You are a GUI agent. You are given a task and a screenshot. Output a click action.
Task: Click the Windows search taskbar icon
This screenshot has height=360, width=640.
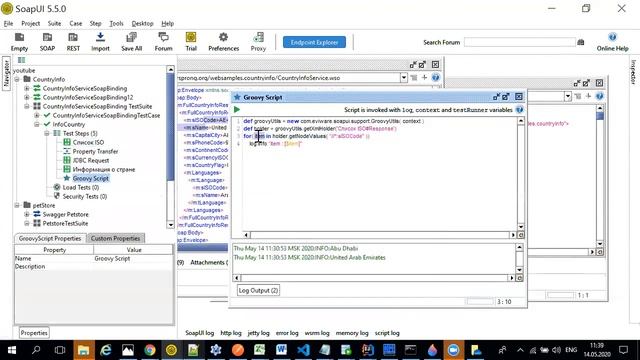[36, 350]
